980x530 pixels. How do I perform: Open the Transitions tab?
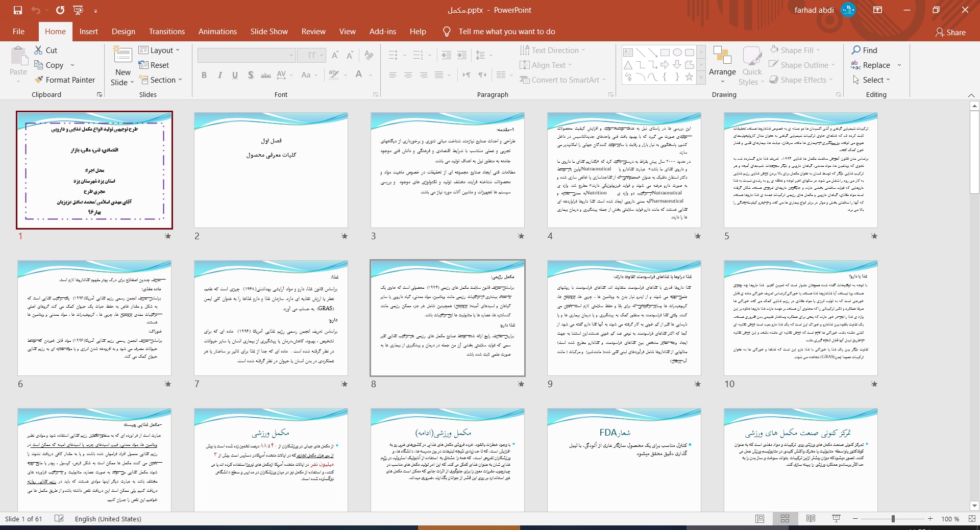click(167, 32)
